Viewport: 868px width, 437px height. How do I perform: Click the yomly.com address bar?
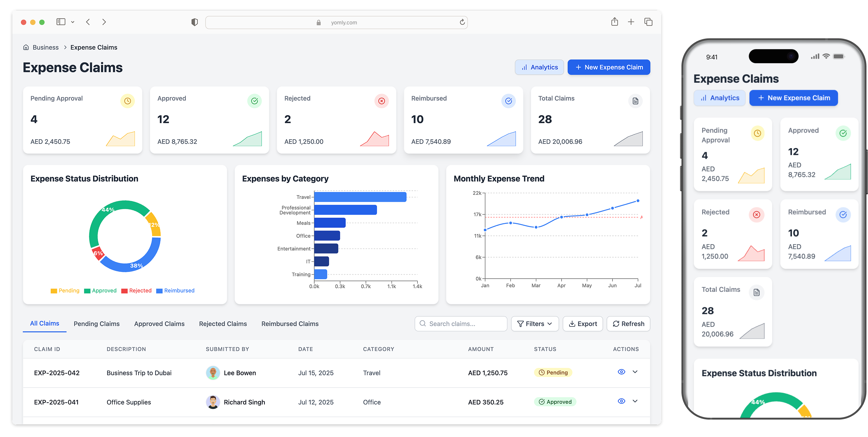pyautogui.click(x=336, y=23)
